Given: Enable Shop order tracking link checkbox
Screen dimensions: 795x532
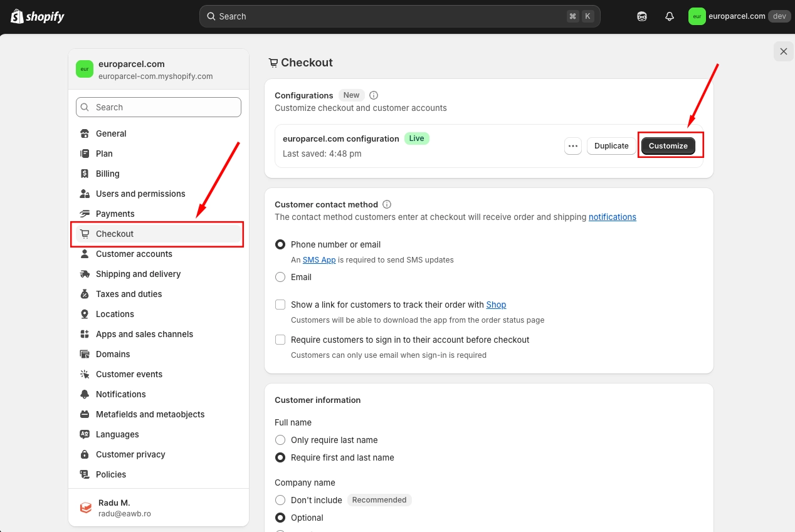Looking at the screenshot, I should point(280,305).
